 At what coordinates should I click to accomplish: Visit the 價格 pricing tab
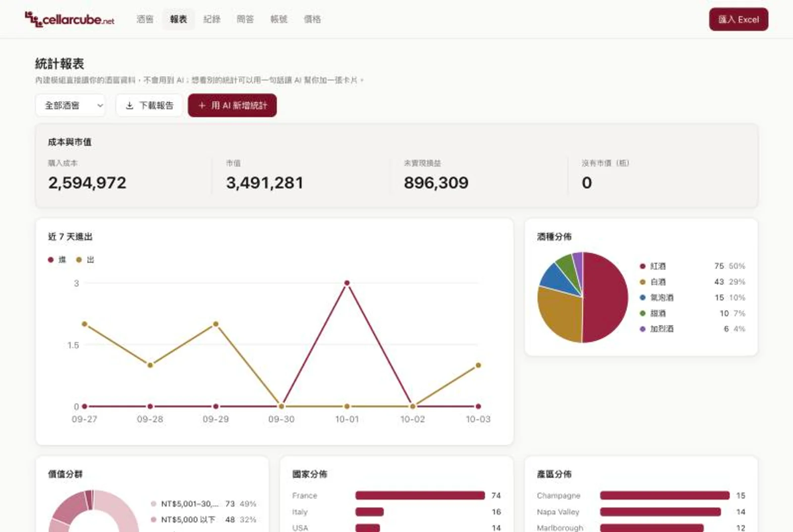(312, 19)
